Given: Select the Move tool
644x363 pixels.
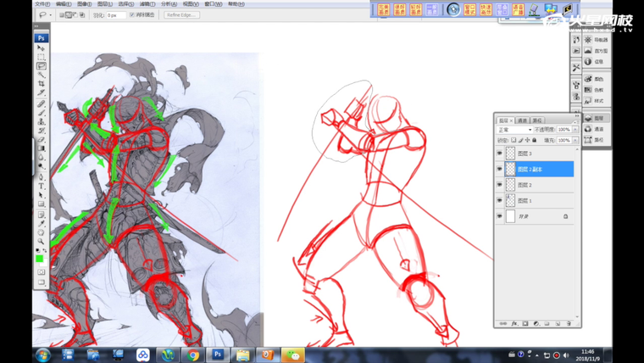Looking at the screenshot, I should 41,48.
